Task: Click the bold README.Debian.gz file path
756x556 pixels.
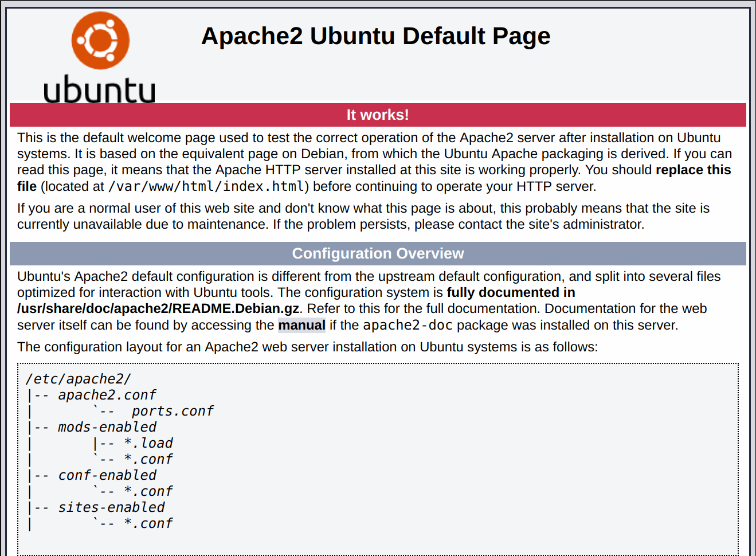Action: (158, 308)
